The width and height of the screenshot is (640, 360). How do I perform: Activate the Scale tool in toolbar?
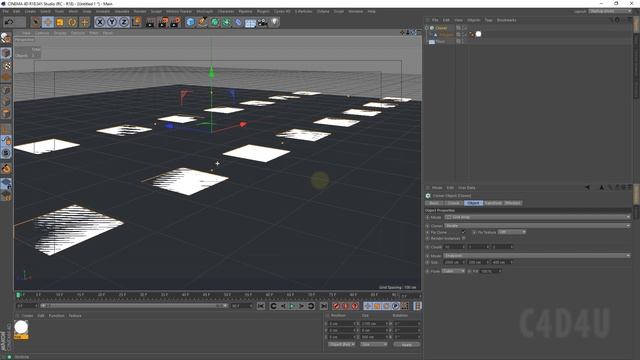coord(60,22)
